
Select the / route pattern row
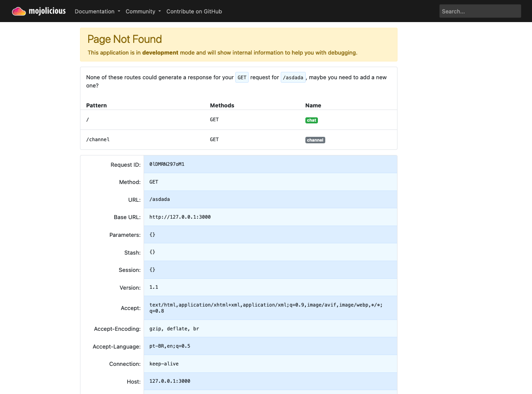[x=88, y=119]
